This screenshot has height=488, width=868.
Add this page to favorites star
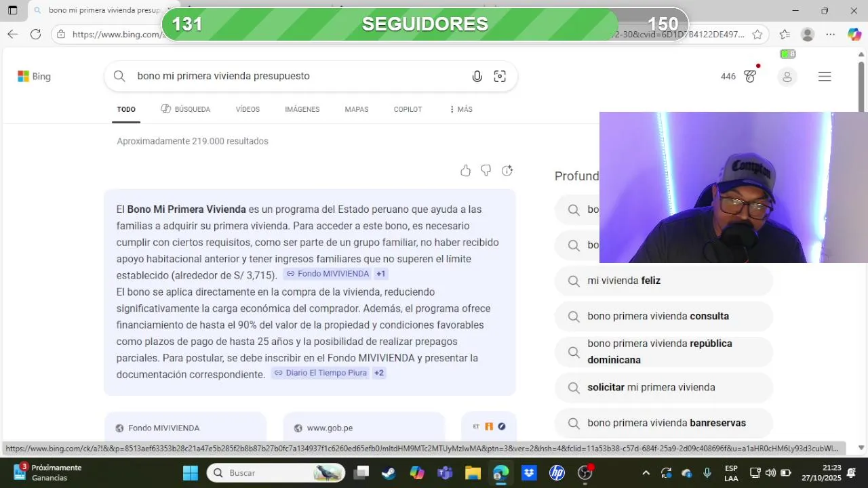[x=757, y=34]
